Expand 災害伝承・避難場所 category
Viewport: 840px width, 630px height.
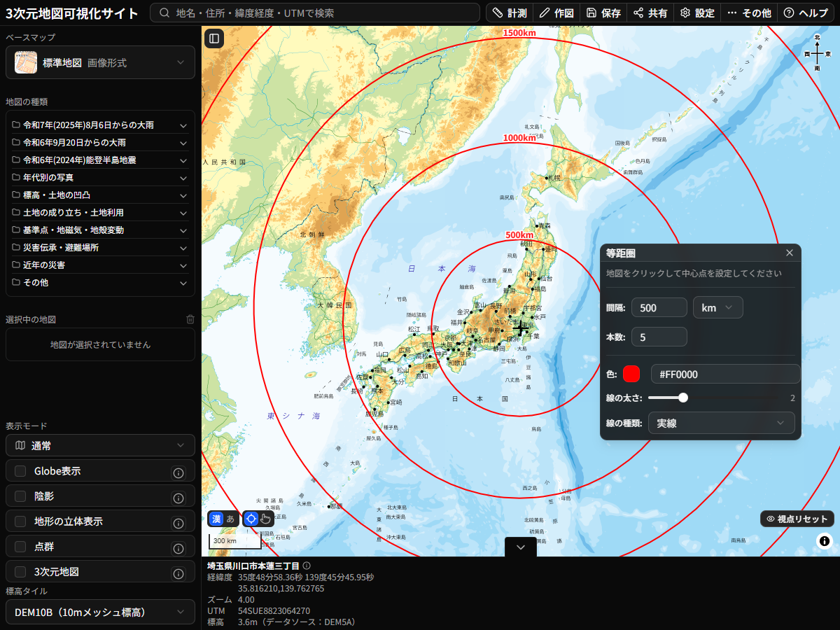tap(100, 248)
